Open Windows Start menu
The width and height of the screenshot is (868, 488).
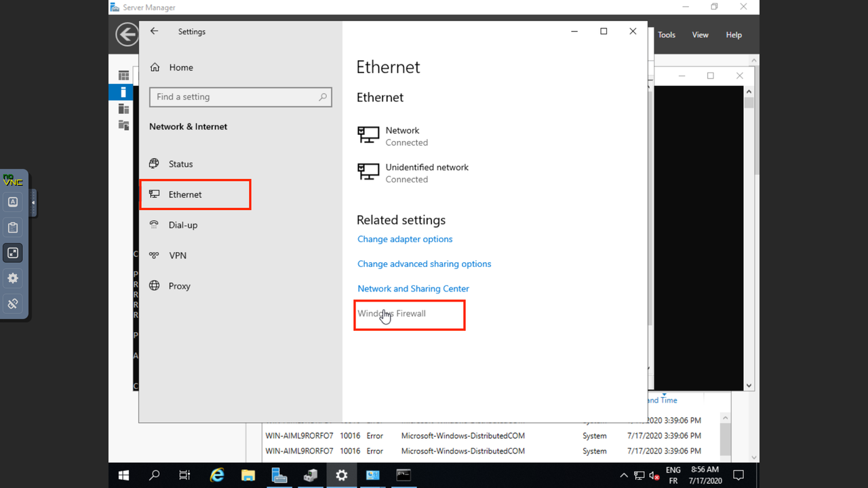pyautogui.click(x=124, y=475)
